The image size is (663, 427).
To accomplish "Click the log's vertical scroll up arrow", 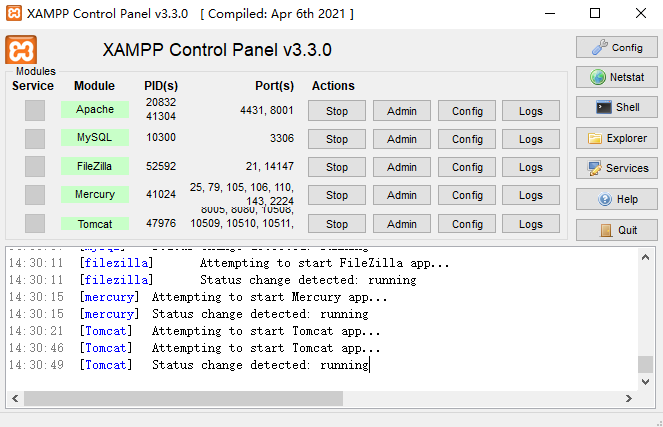I will tap(645, 257).
